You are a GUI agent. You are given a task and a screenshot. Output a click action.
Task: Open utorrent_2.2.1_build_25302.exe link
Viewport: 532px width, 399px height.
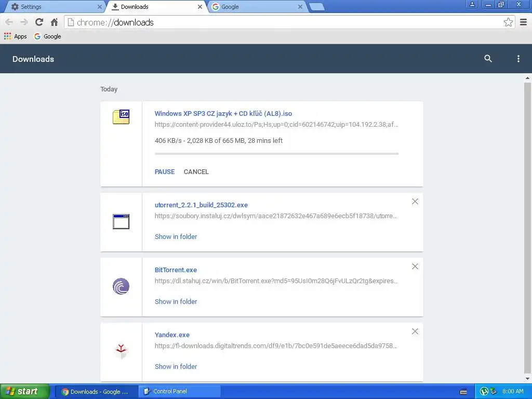(201, 205)
